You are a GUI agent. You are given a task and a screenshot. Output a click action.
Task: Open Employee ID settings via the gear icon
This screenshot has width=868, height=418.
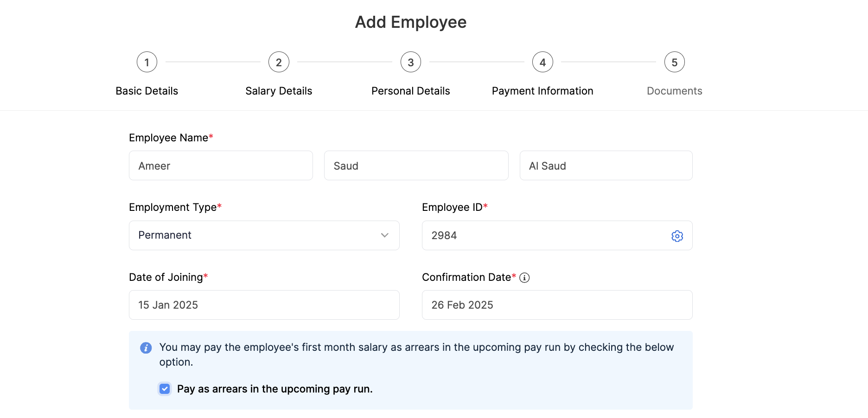pyautogui.click(x=677, y=236)
